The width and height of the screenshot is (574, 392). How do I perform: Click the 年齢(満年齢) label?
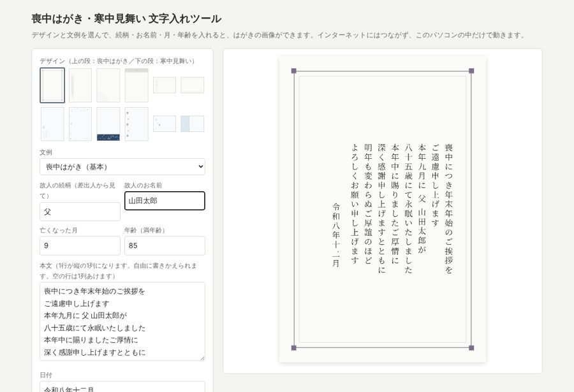145,230
